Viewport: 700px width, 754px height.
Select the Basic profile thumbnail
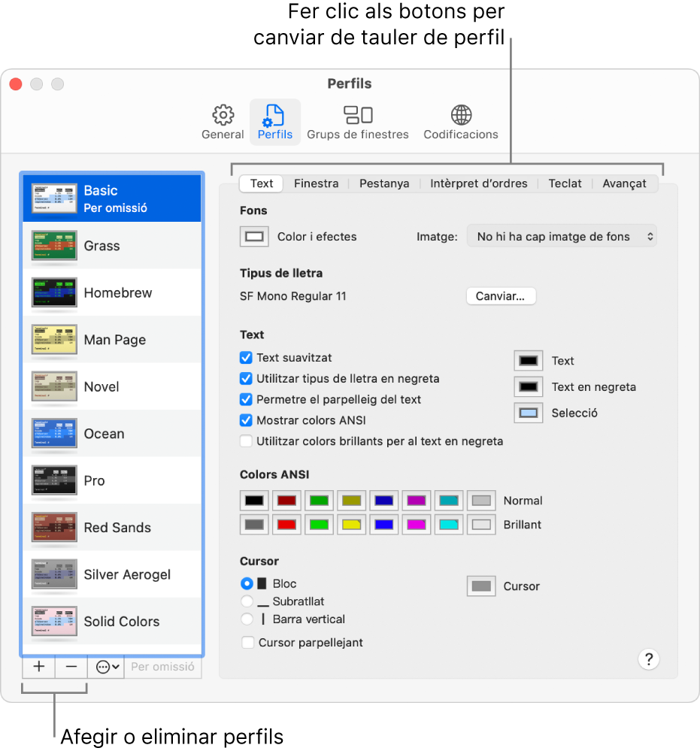(x=54, y=198)
